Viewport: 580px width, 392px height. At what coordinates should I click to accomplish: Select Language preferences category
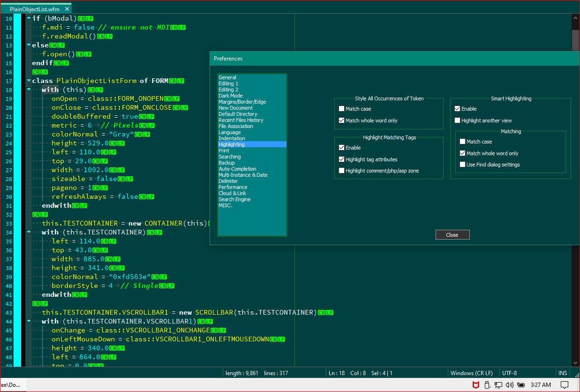click(252, 132)
